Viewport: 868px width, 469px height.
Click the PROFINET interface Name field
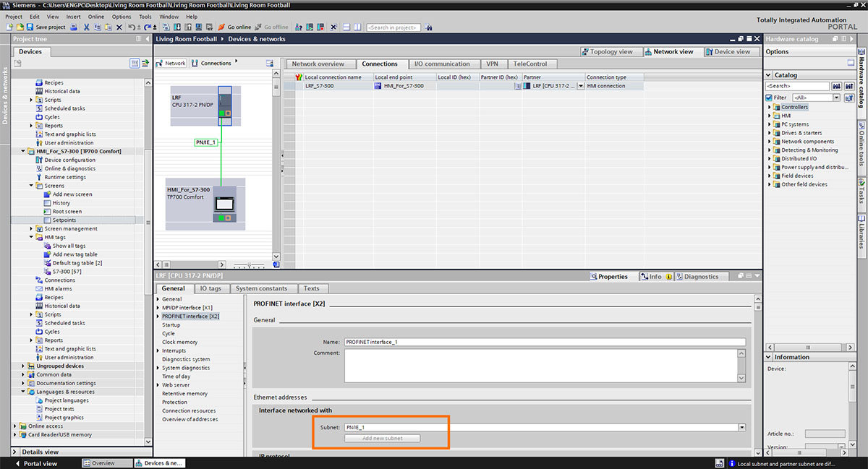click(544, 342)
